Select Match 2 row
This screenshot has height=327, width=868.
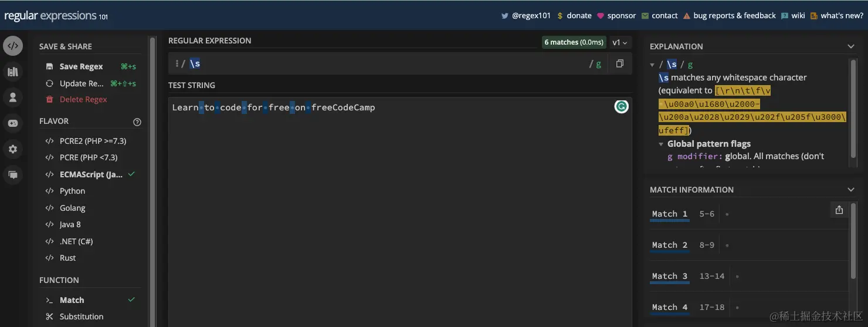748,245
